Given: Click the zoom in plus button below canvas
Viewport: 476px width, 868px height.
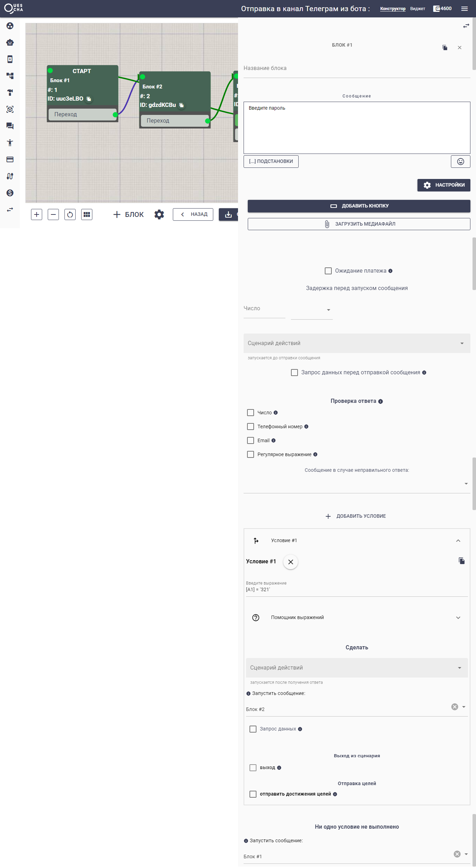Looking at the screenshot, I should pos(37,214).
